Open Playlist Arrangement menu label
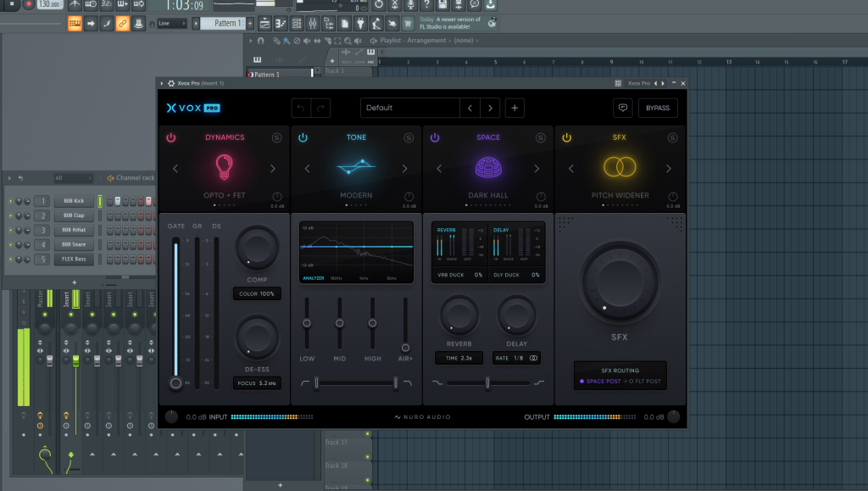Viewport: 868px width, 491px height. point(413,41)
